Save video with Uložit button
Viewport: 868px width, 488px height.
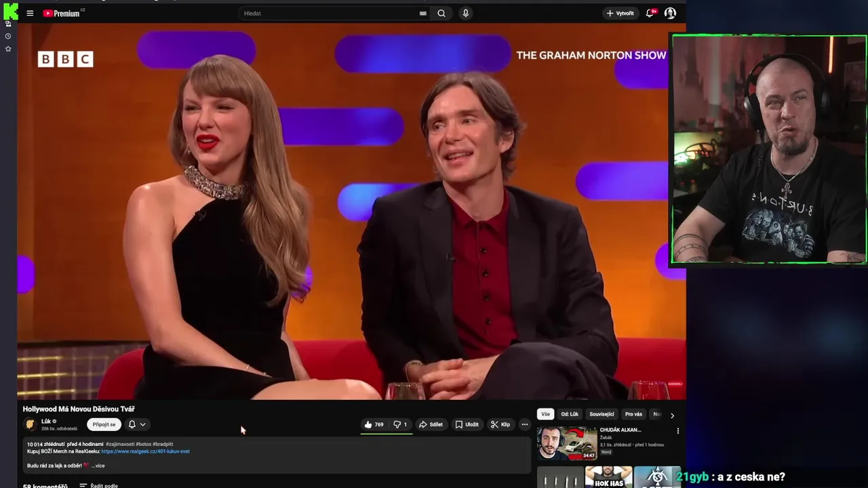click(x=467, y=424)
